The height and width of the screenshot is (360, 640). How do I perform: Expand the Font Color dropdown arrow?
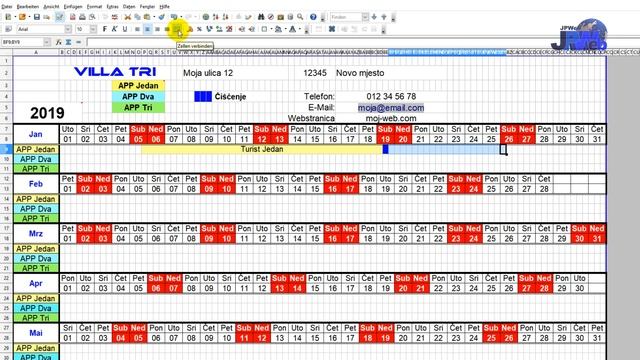pos(300,29)
